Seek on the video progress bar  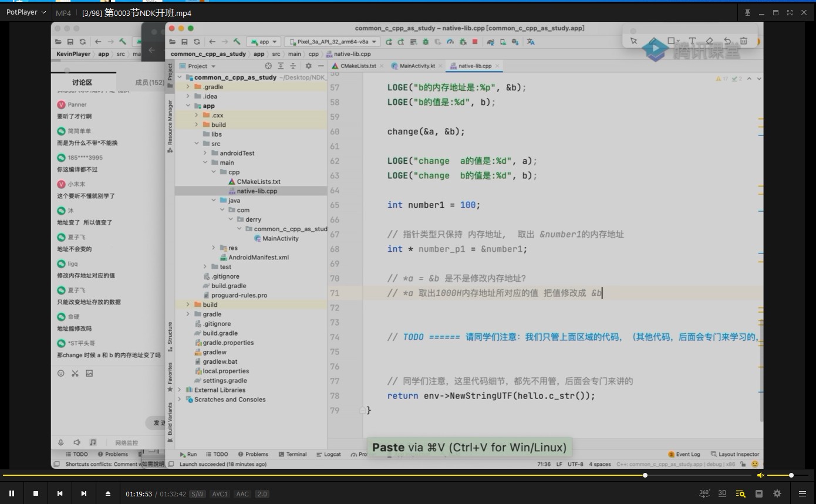tap(376, 475)
